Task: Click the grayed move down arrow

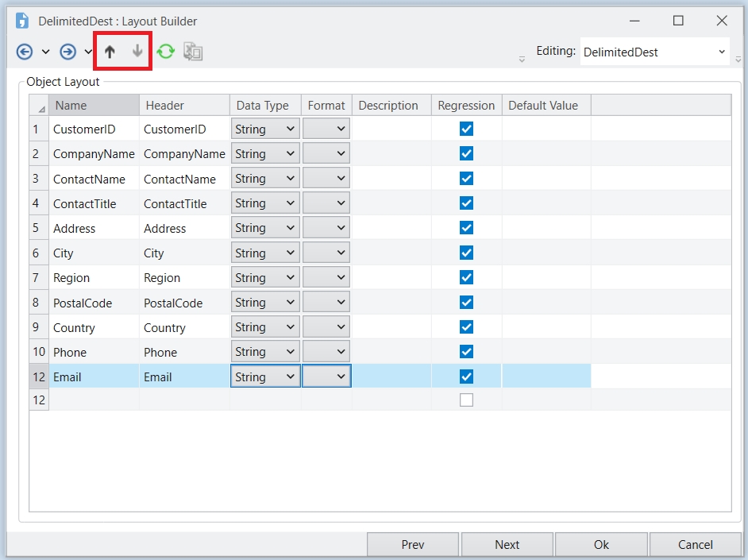Action: (137, 52)
